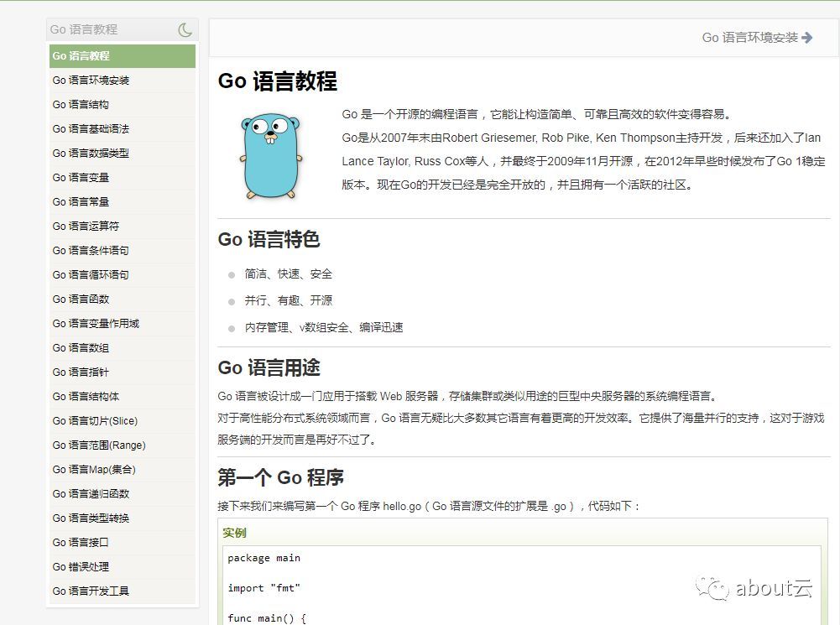Viewport: 840px width, 625px height.
Task: Open Go 语言变量作用域 chapter
Action: (123, 324)
